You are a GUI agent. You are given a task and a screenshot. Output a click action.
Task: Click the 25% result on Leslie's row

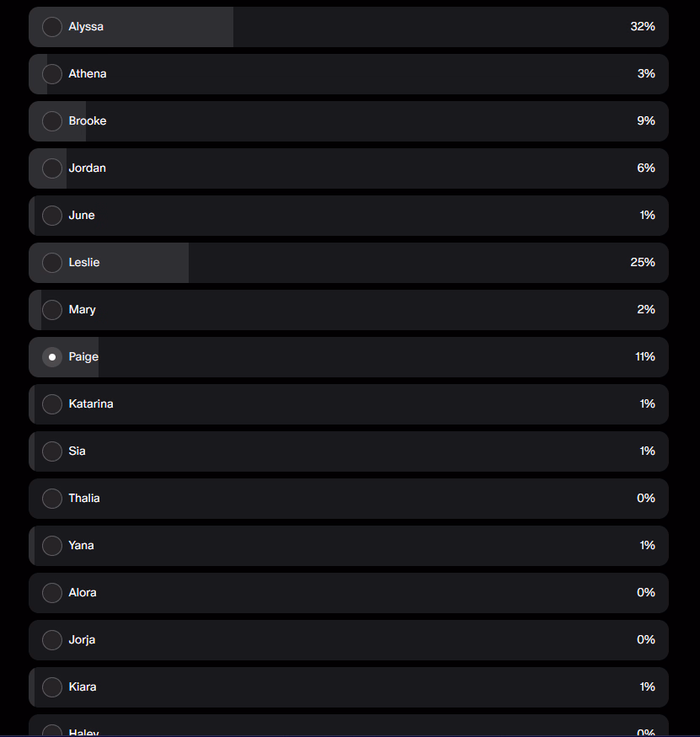click(x=642, y=263)
